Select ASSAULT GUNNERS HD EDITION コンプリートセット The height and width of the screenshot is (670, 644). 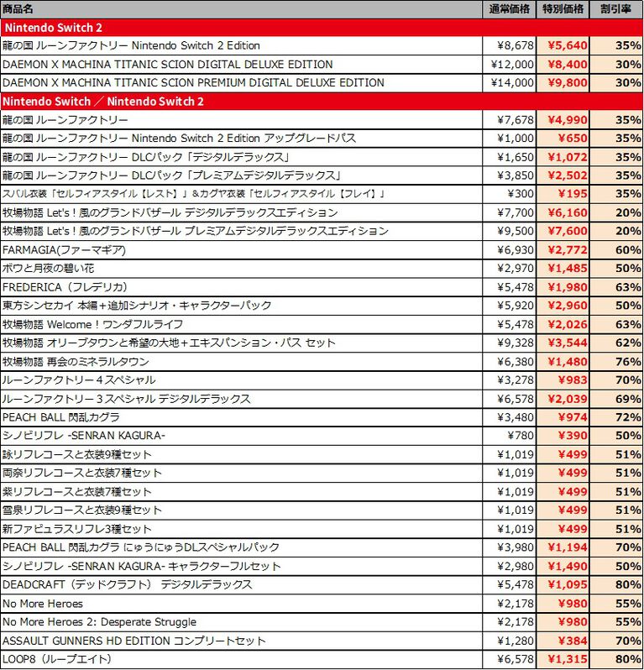click(x=134, y=641)
